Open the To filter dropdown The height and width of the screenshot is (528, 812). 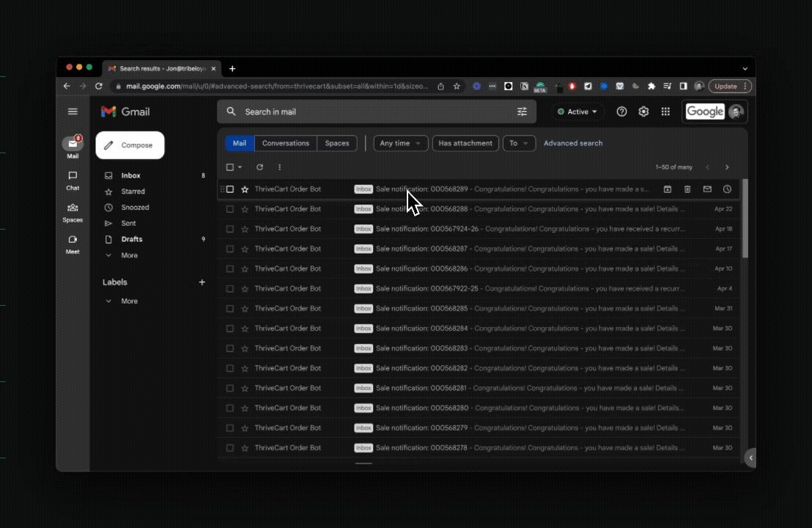click(x=519, y=143)
